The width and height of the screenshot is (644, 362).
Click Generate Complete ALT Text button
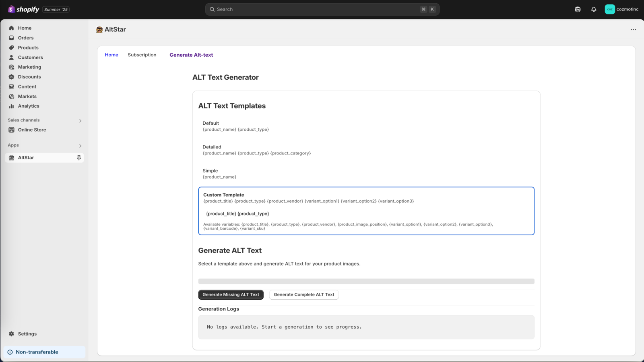point(304,294)
